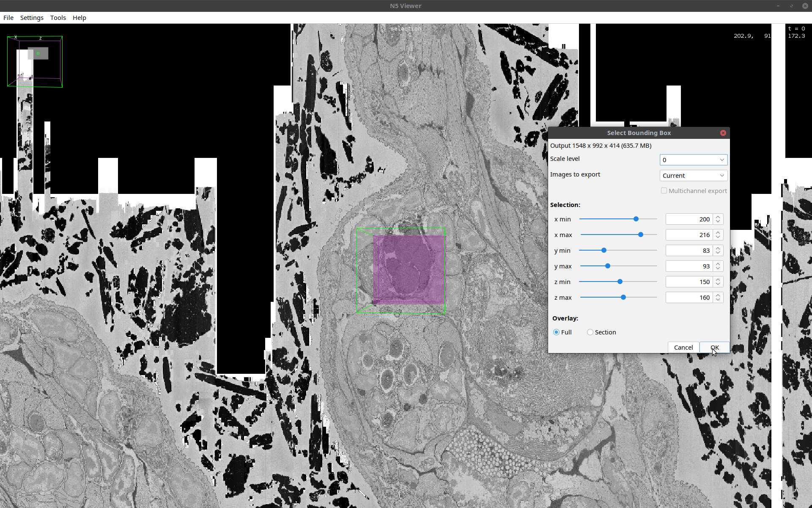Select the Full overlay radio button
Viewport: 812px width, 508px height.
click(x=557, y=332)
